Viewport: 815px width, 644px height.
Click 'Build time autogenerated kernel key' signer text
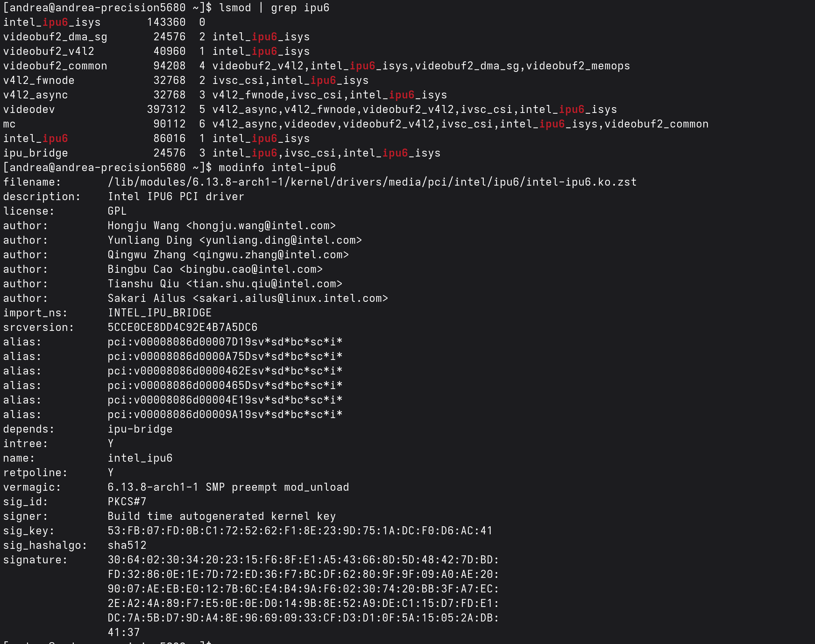222,516
